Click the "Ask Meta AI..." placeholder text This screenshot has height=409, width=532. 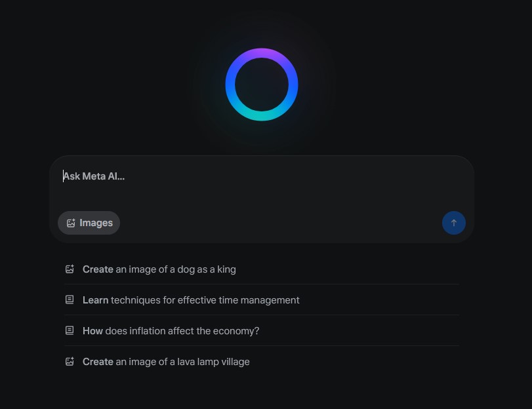click(94, 176)
